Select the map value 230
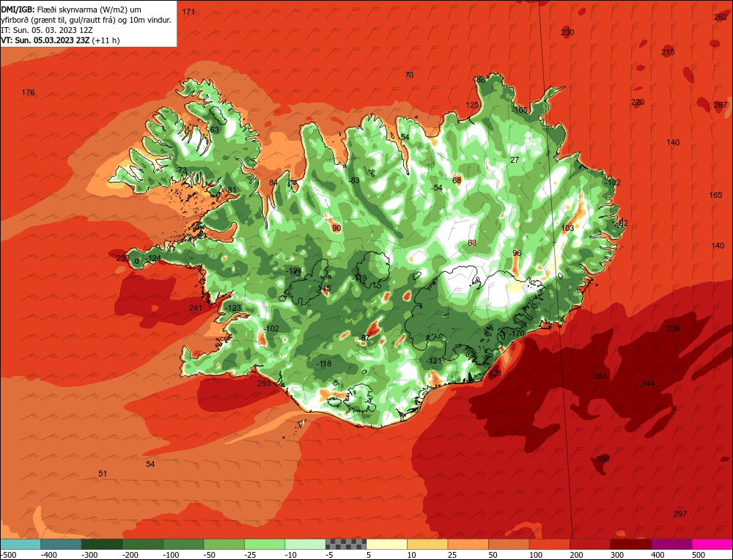Viewport: 733px width, 560px height. [x=567, y=32]
